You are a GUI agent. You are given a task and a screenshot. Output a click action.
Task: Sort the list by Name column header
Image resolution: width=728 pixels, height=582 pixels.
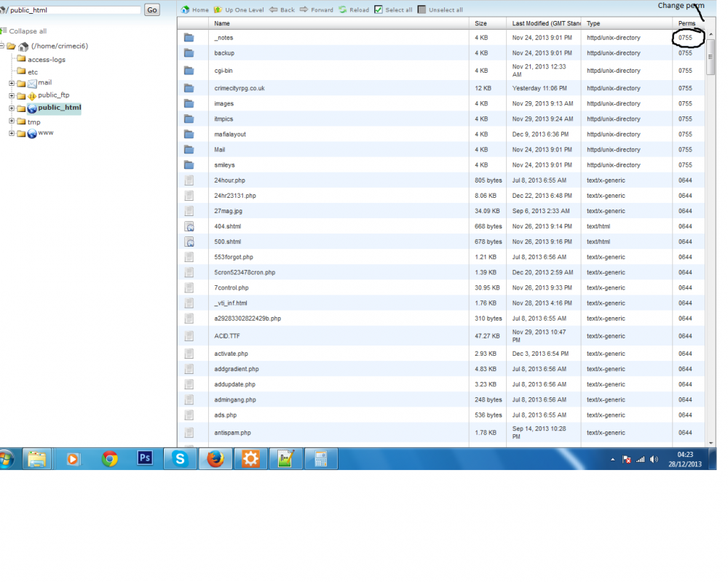click(x=222, y=24)
